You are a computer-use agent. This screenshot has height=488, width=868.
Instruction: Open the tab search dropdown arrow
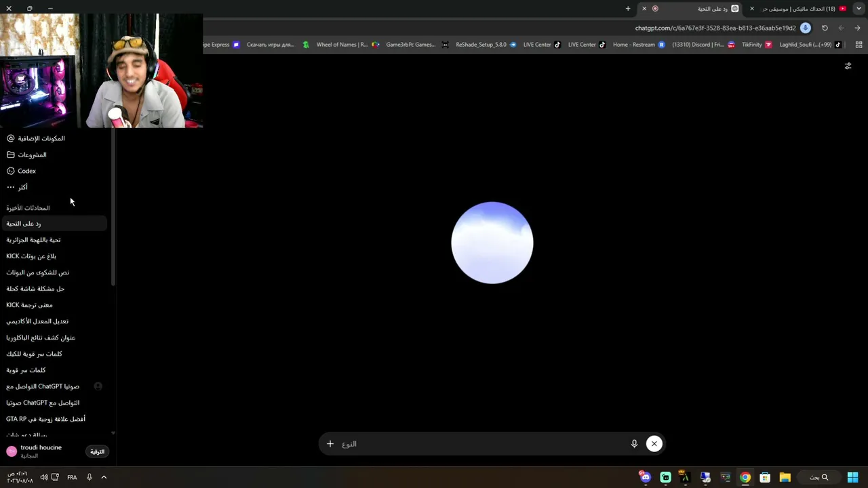859,9
